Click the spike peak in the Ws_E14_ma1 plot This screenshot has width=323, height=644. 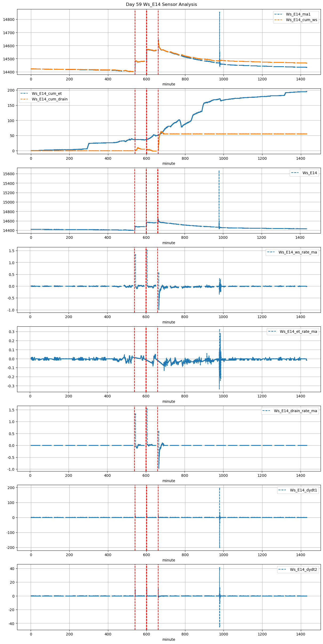point(220,12)
